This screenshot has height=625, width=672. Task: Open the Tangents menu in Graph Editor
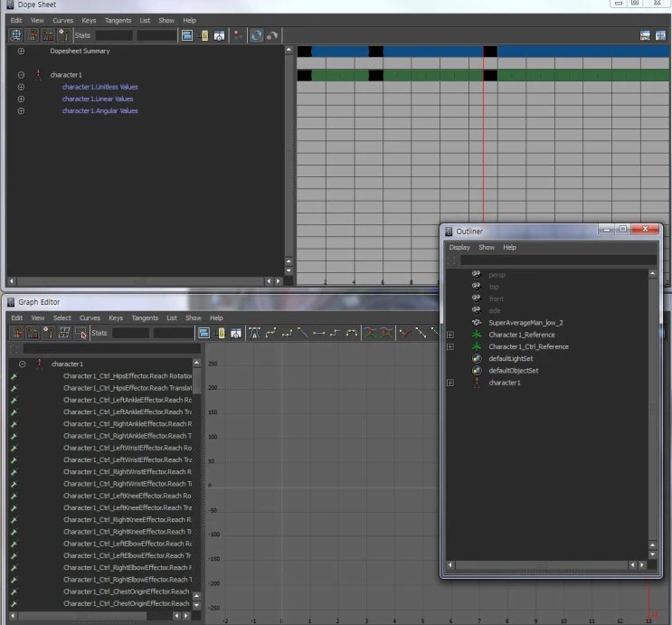pyautogui.click(x=144, y=318)
